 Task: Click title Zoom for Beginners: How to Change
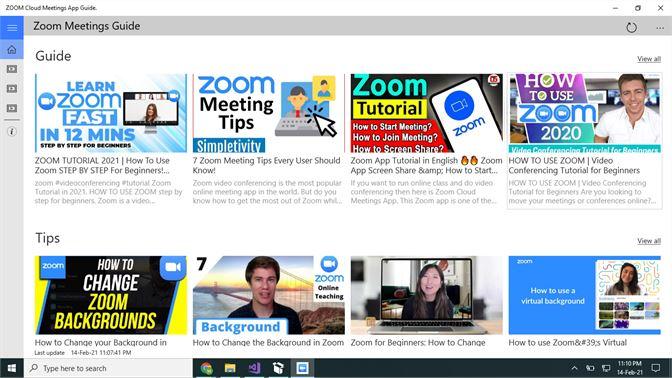pos(418,342)
